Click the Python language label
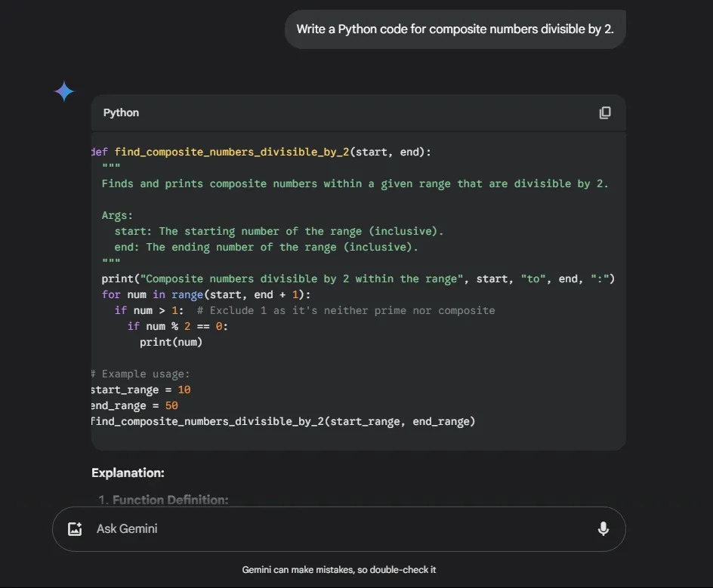The height and width of the screenshot is (588, 713). [x=121, y=112]
